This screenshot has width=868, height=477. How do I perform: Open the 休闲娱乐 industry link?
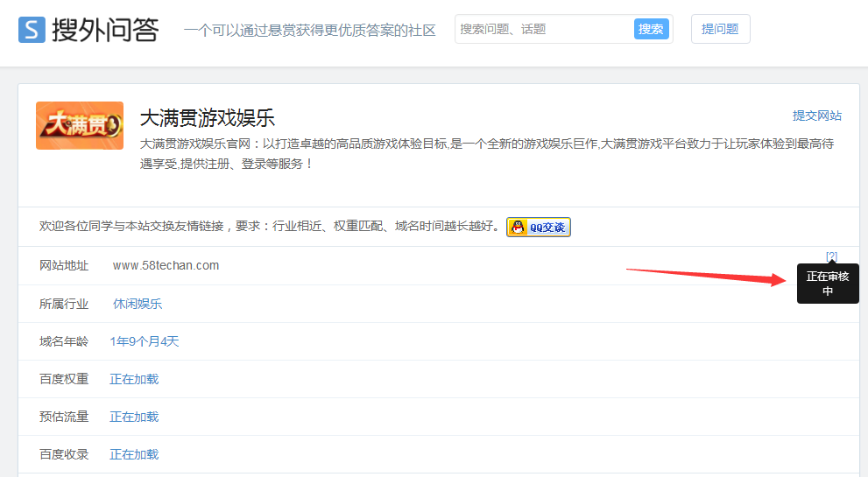(138, 304)
